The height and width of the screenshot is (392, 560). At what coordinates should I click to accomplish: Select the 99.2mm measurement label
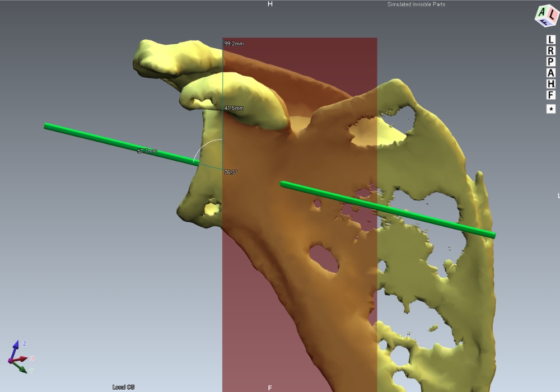click(x=234, y=44)
